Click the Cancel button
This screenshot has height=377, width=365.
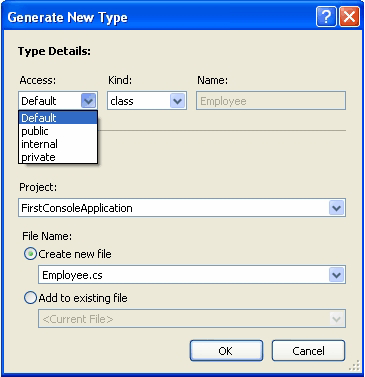[x=308, y=351]
